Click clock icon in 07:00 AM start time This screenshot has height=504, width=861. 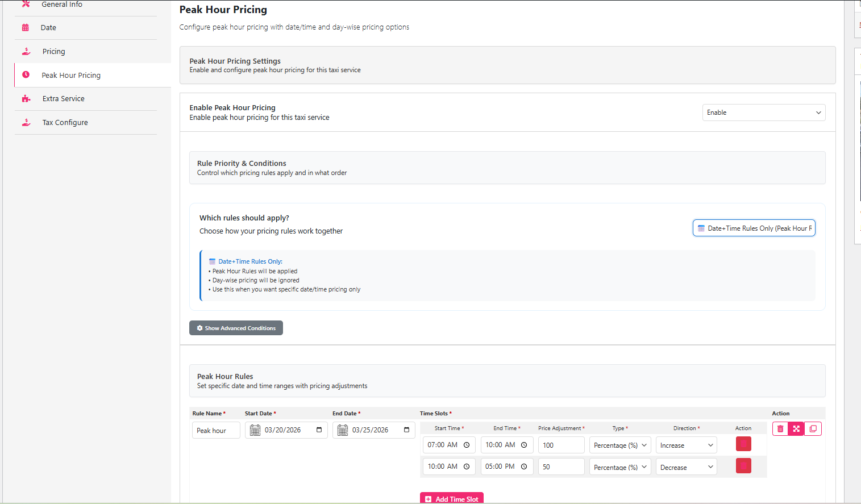[x=467, y=445]
